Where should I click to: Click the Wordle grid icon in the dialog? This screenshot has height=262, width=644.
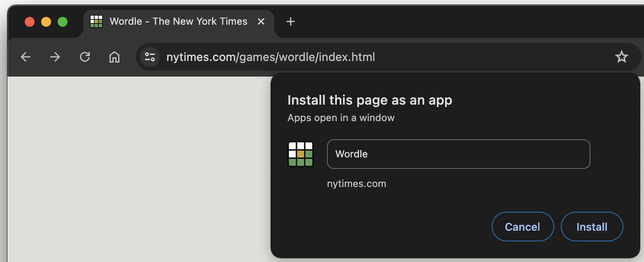(300, 154)
